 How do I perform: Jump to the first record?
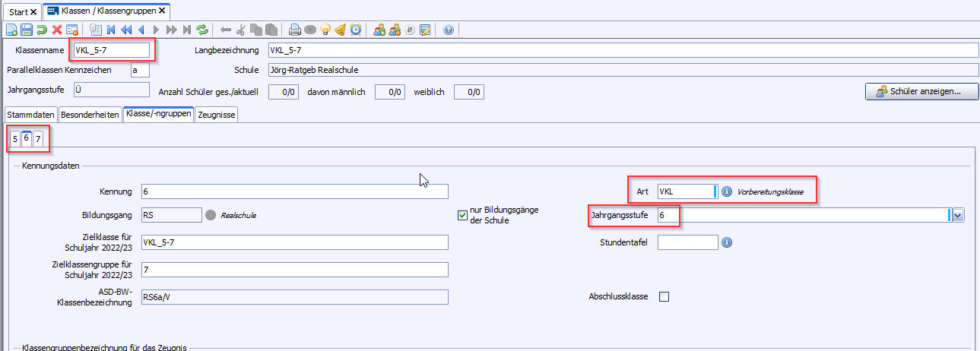pos(111,30)
